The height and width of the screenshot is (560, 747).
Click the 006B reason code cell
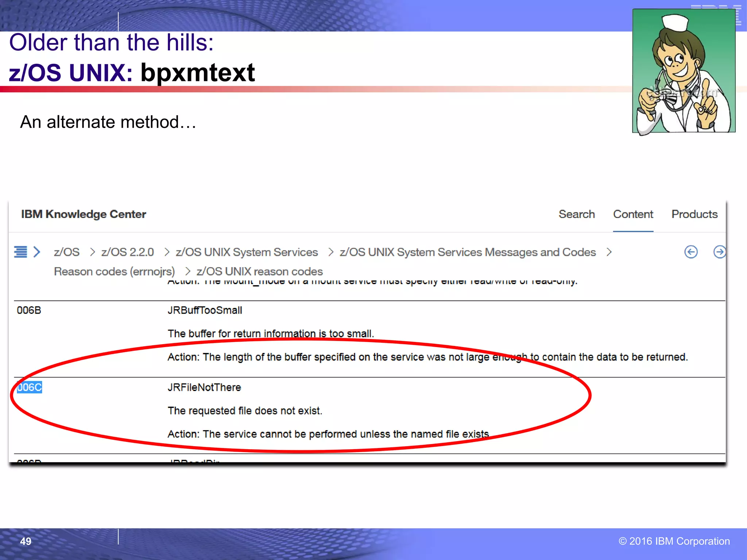point(29,310)
